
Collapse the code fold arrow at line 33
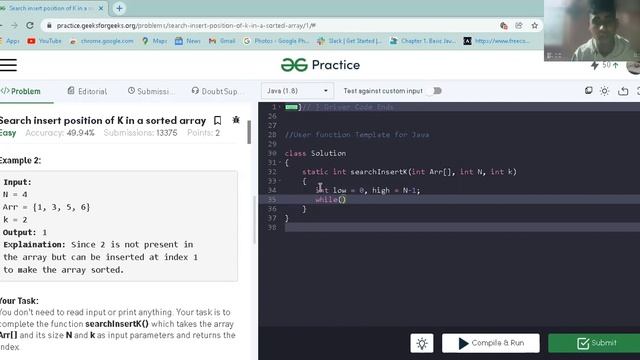281,181
